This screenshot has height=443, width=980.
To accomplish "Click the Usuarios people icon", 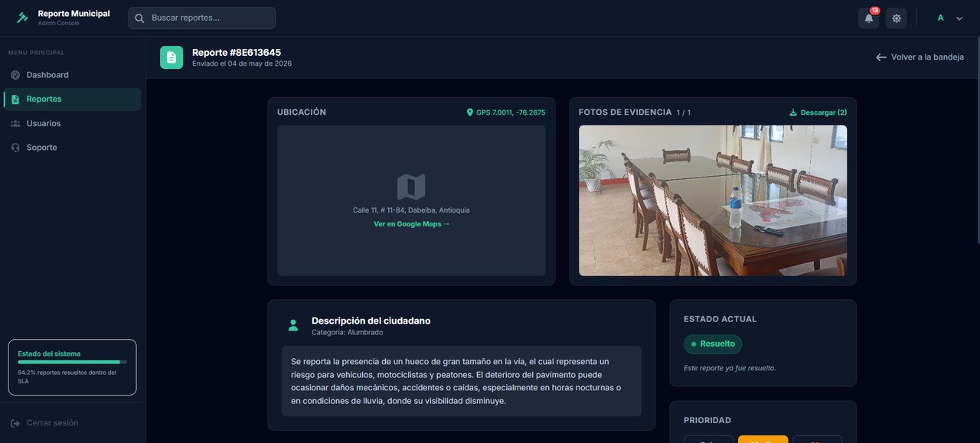I will click(15, 123).
